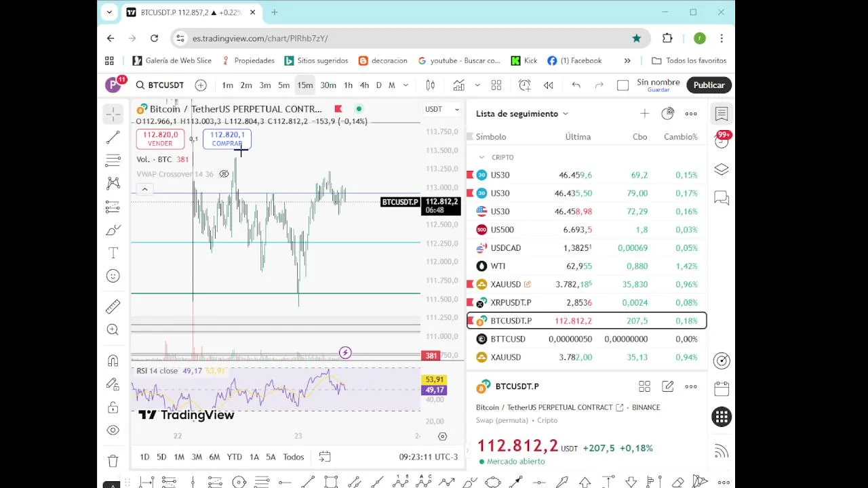Open watchlist more options menu
This screenshot has width=868, height=488.
pos(690,114)
